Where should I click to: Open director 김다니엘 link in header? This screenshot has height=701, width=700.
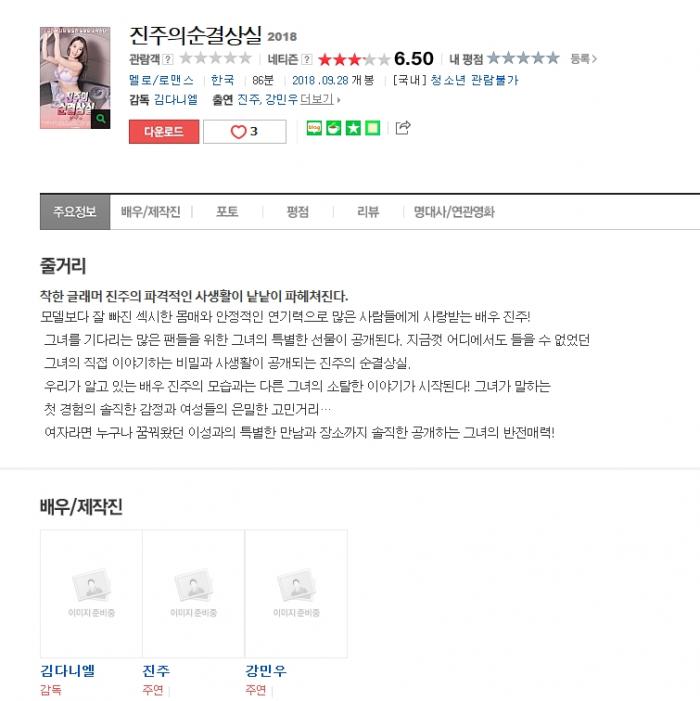click(x=176, y=99)
